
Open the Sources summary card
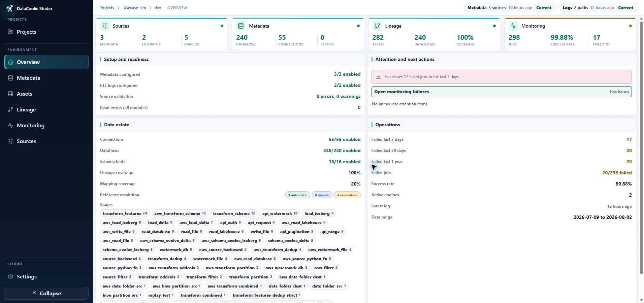(x=162, y=34)
